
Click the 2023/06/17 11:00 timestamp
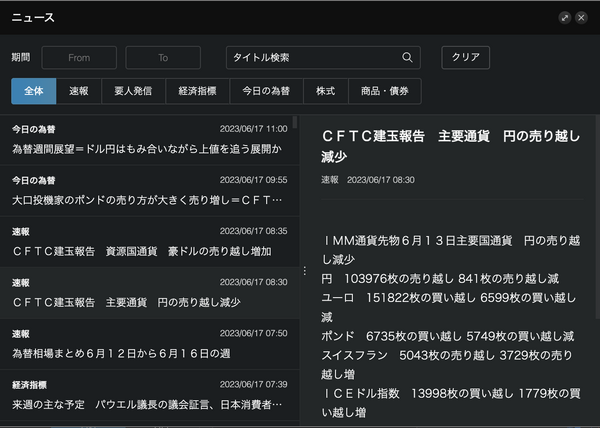click(253, 129)
